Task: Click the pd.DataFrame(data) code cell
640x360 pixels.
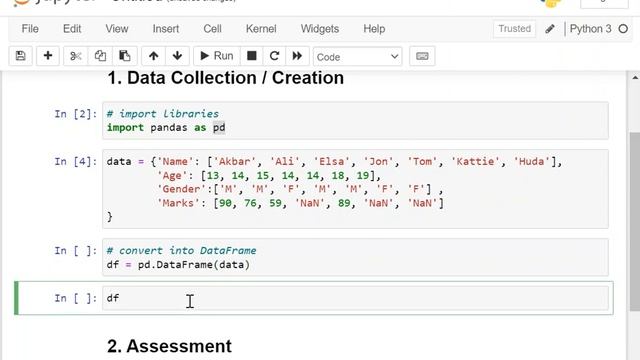Action: [355, 258]
